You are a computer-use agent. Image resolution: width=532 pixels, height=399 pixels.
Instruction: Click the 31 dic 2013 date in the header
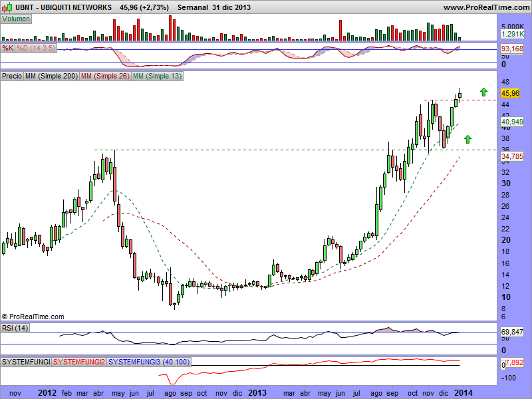tap(231, 7)
